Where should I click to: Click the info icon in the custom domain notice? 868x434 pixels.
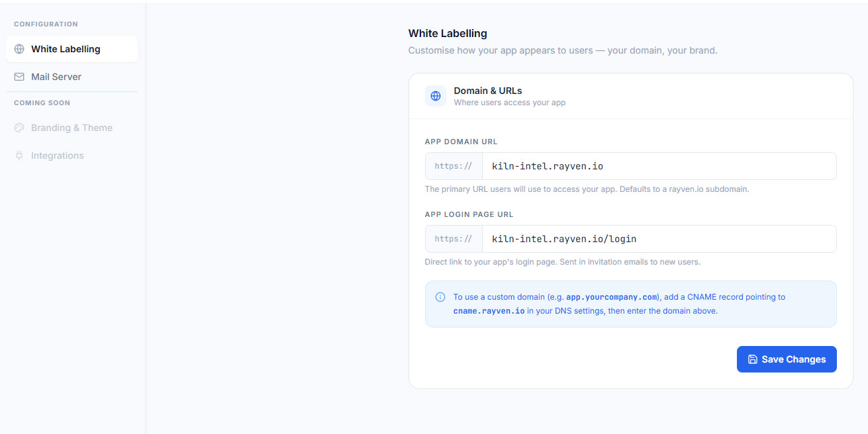pos(440,297)
